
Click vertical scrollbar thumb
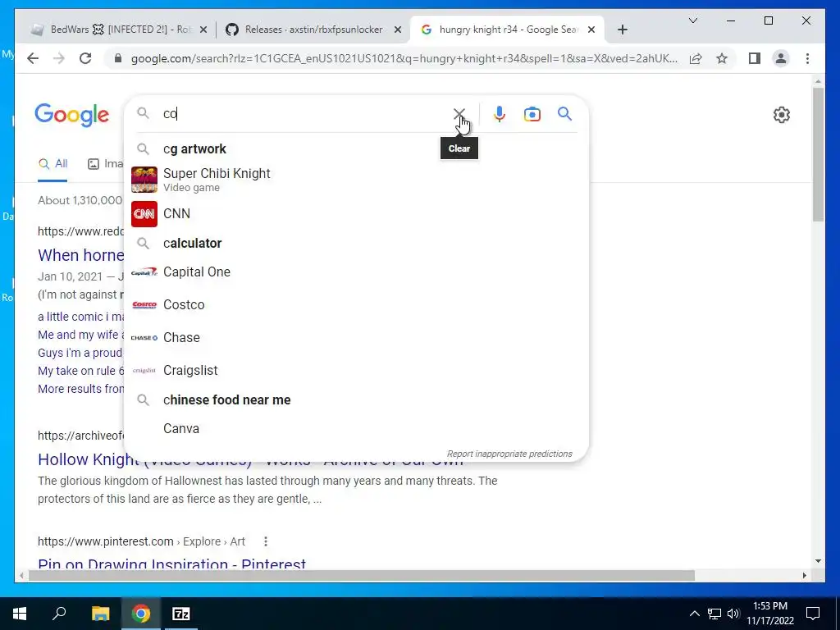(x=818, y=154)
